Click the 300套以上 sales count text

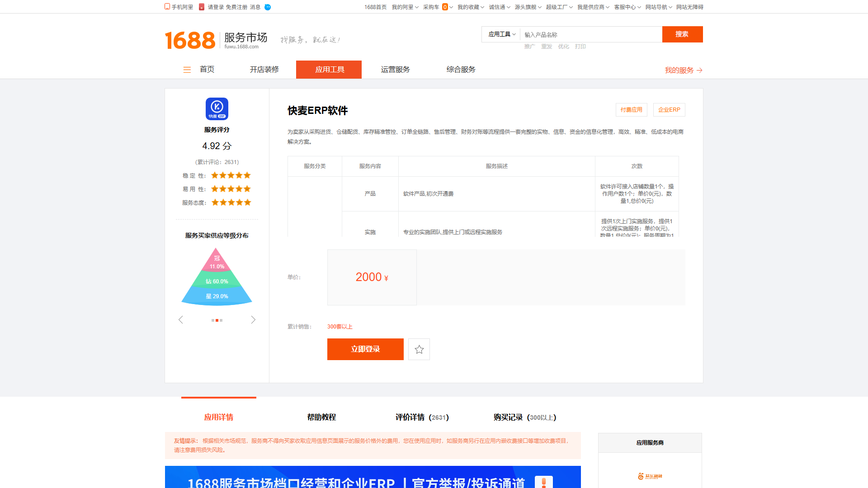340,327
